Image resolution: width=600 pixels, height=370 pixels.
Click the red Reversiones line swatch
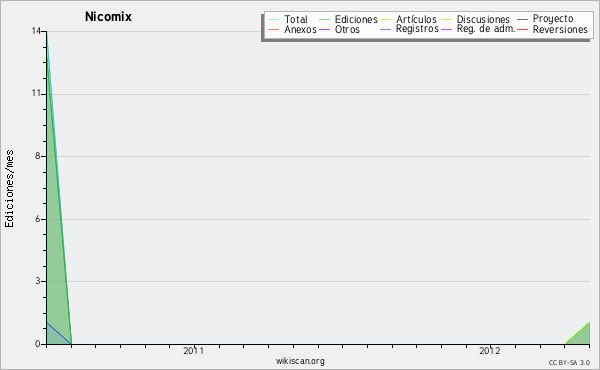(522, 29)
